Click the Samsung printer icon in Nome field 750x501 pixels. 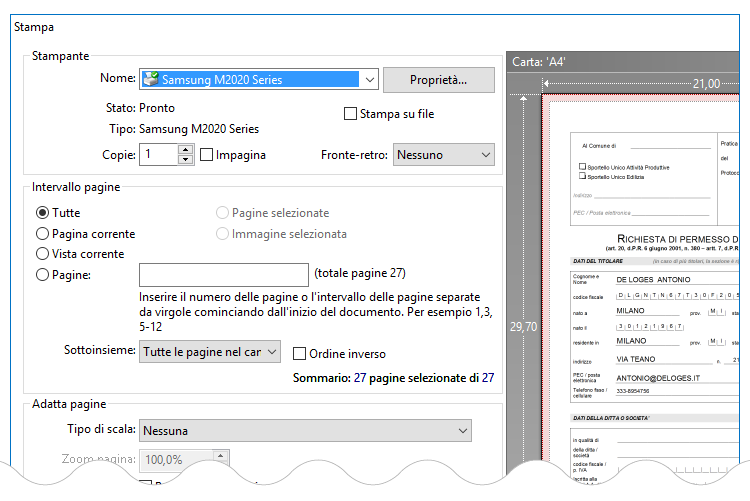tap(151, 79)
